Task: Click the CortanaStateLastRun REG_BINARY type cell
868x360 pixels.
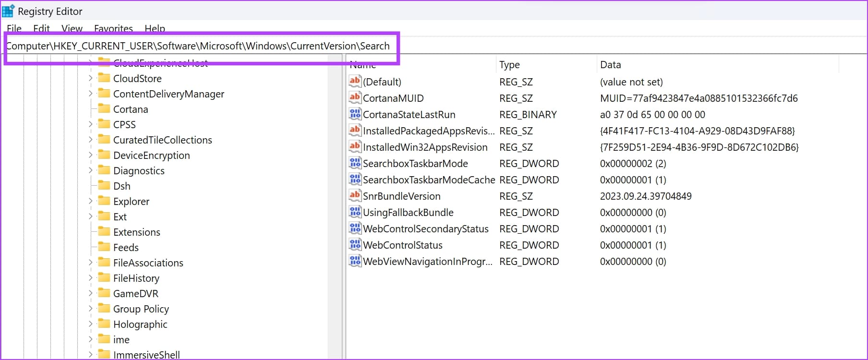Action: [x=528, y=114]
